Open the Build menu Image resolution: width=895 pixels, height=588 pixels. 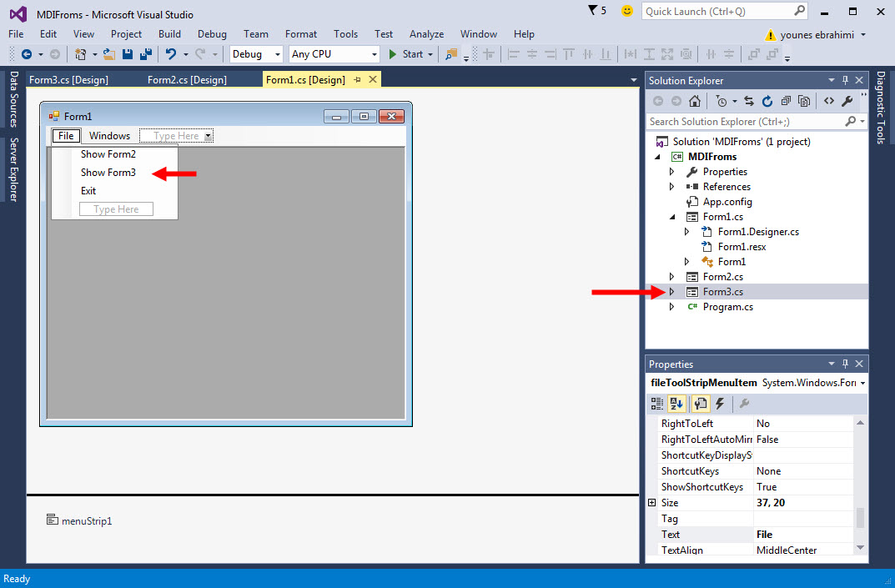(169, 34)
